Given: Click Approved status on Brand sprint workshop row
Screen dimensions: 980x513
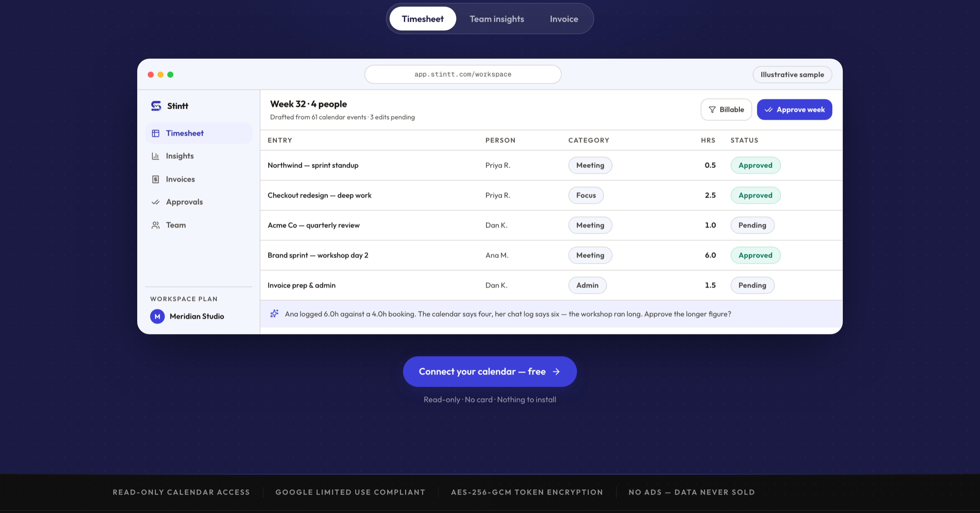Looking at the screenshot, I should [755, 255].
